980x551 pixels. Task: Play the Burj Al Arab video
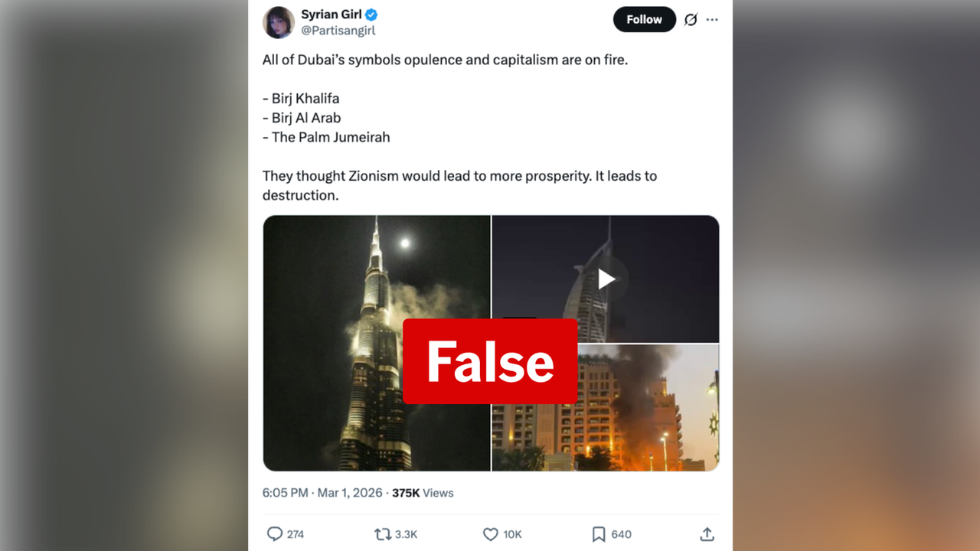606,279
